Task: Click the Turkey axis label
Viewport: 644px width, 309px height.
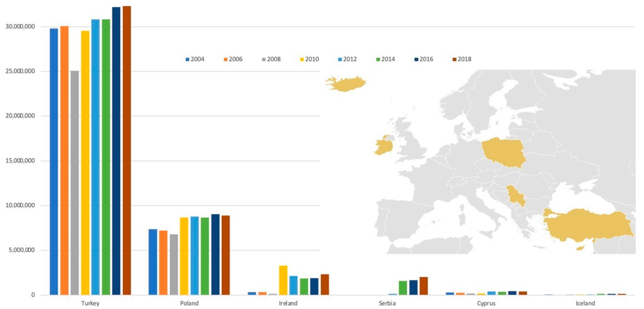Action: [90, 303]
